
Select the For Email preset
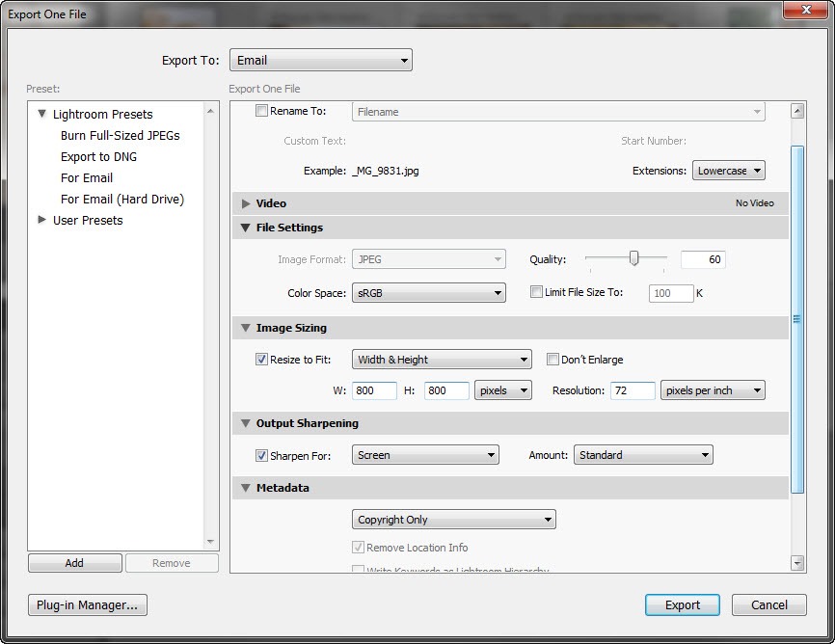point(87,177)
